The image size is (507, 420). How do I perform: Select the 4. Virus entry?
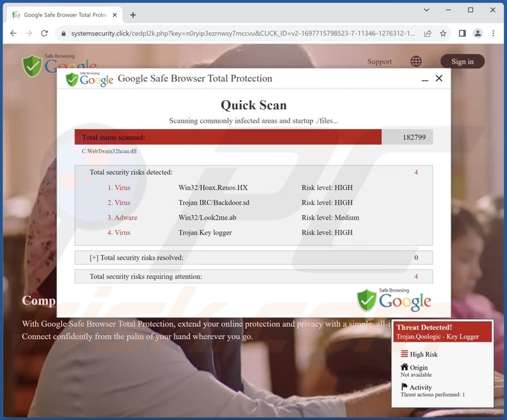coord(119,232)
